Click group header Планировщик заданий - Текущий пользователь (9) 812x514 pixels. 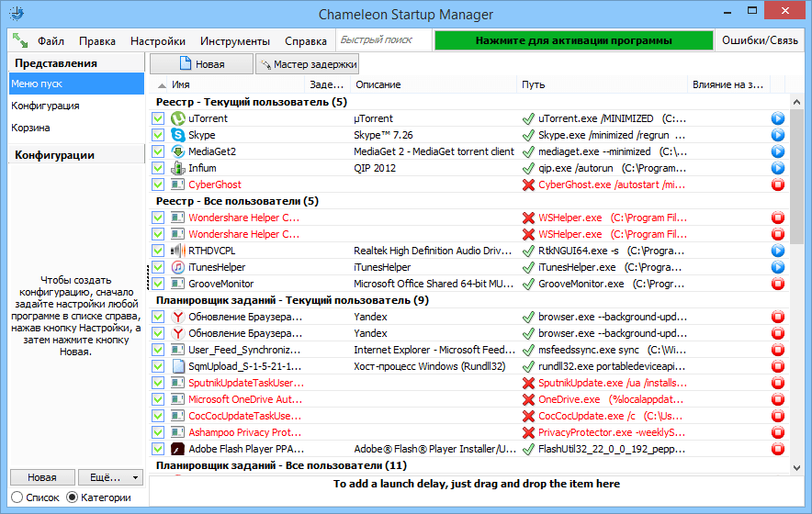pyautogui.click(x=292, y=300)
